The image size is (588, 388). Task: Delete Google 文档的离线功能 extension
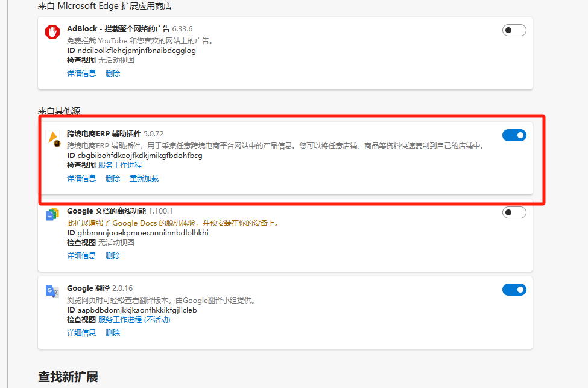pos(113,255)
